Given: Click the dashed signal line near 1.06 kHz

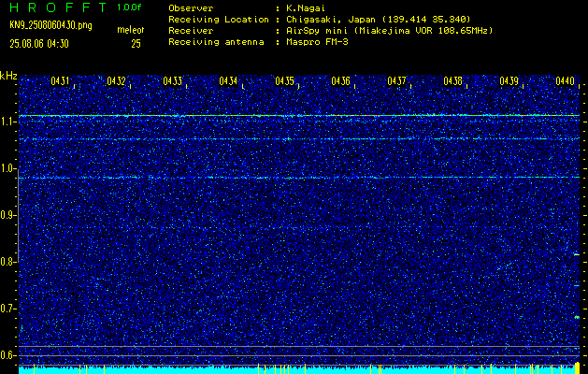Looking at the screenshot, I should tap(299, 138).
